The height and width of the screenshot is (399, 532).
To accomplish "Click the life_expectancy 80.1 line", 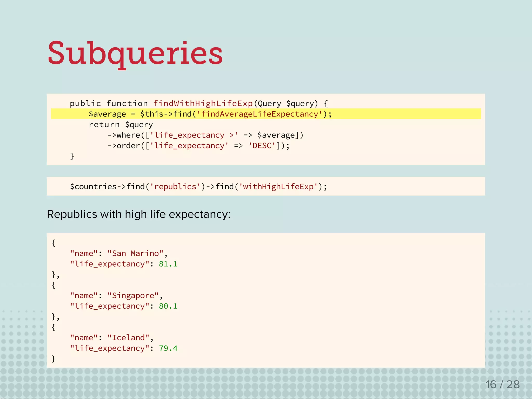I will (124, 306).
